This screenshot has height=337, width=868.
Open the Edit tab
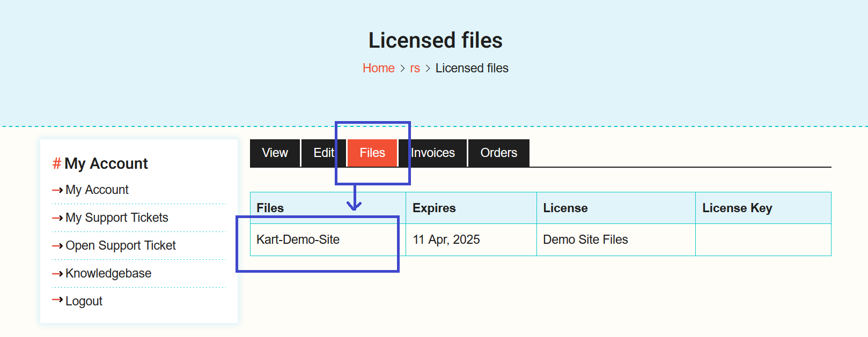323,153
